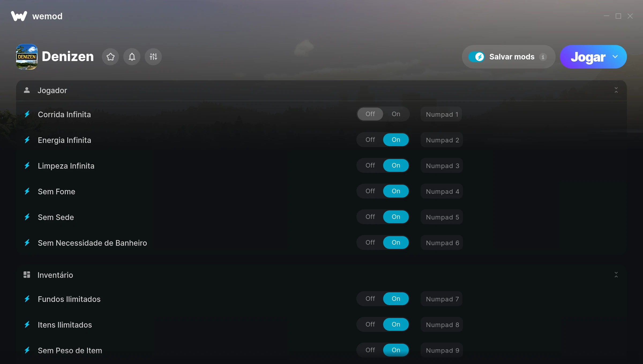The image size is (643, 364).
Task: Click the Inventário grid category icon
Action: coord(27,275)
